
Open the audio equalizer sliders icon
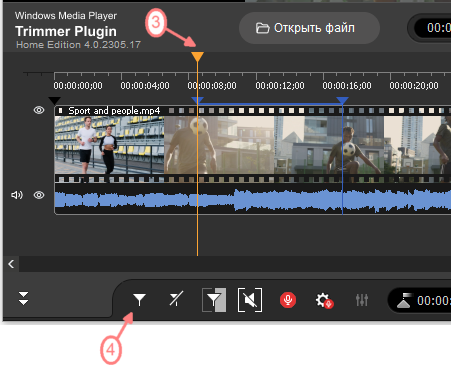362,300
